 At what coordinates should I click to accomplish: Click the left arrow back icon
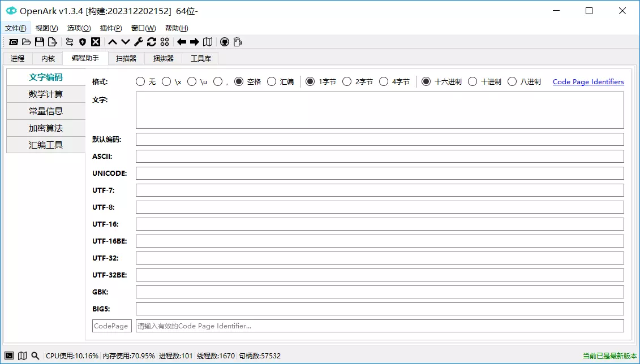point(182,42)
